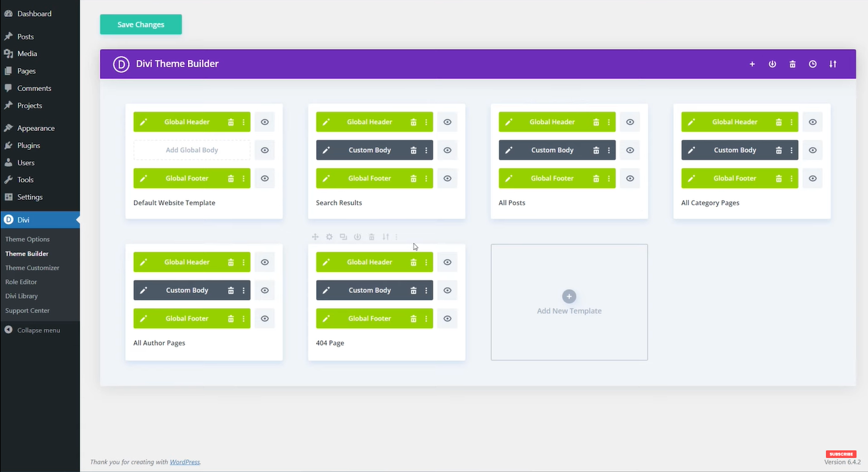Viewport: 868px width, 472px height.
Task: Hide Global Footer in Default Website Template
Action: click(264, 178)
